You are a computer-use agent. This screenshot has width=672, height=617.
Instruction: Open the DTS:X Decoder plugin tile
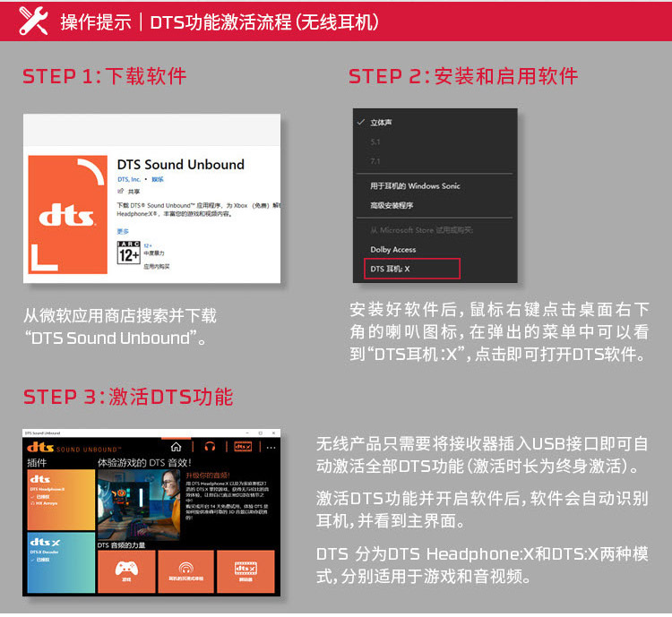pos(61,562)
